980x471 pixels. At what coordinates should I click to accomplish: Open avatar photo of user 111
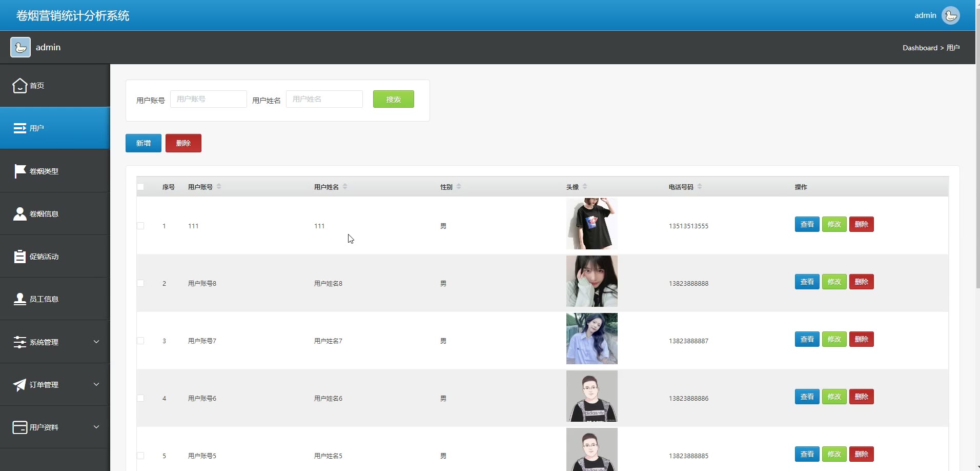point(592,224)
